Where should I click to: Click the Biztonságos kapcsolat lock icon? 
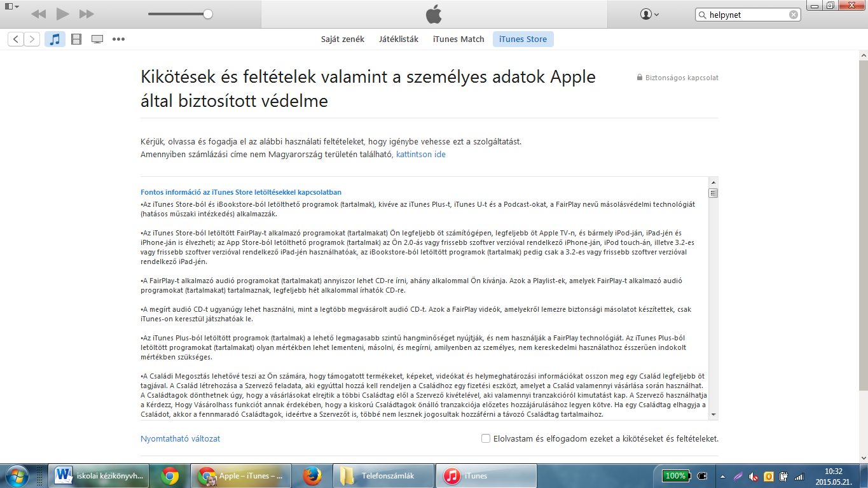pos(640,78)
